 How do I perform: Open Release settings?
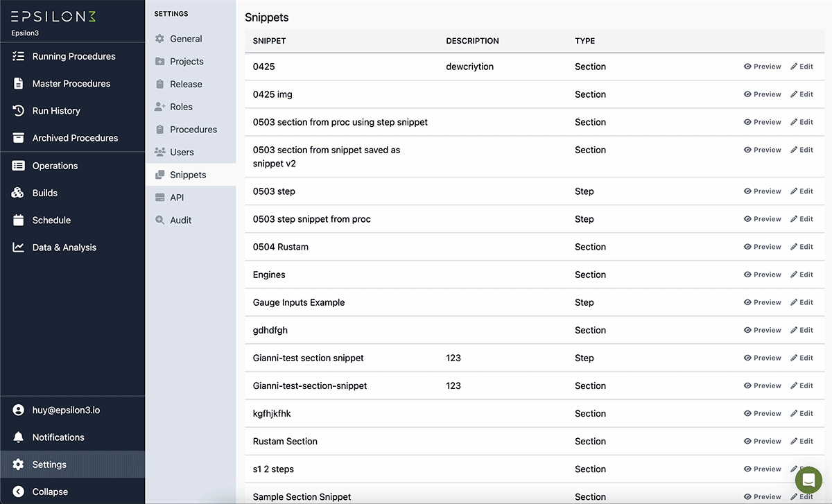(191, 84)
